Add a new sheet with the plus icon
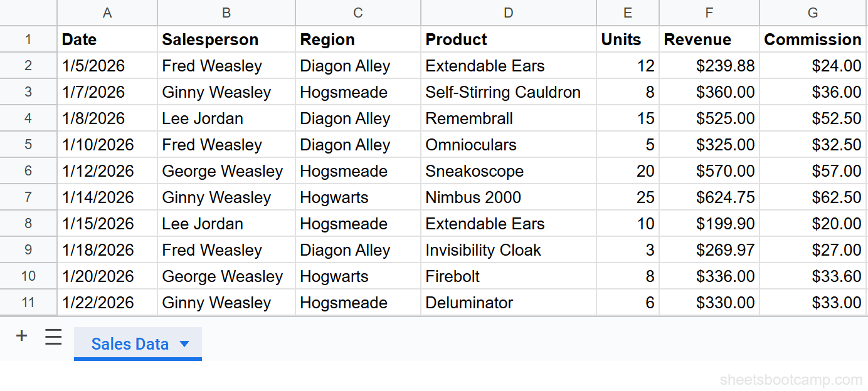Image resolution: width=868 pixels, height=391 pixels. coord(21,336)
